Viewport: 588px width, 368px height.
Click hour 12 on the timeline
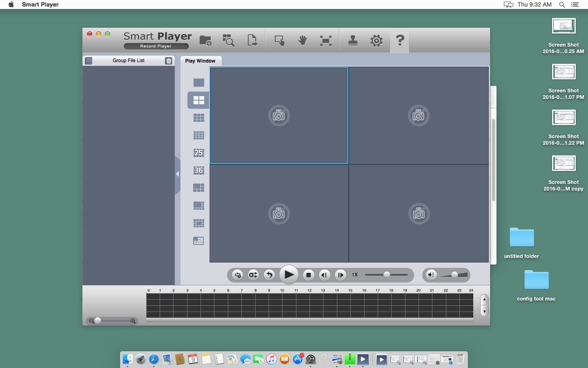click(x=310, y=290)
